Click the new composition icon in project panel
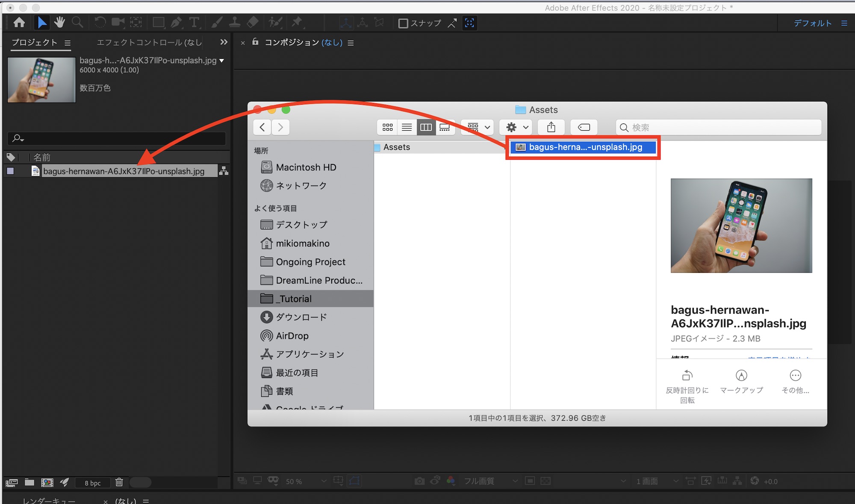This screenshot has height=504, width=855. point(47,482)
